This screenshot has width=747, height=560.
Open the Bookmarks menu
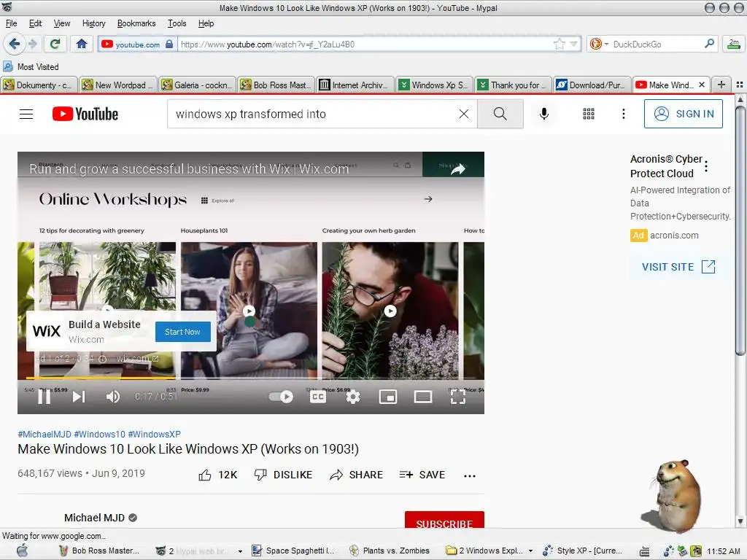pyautogui.click(x=136, y=23)
